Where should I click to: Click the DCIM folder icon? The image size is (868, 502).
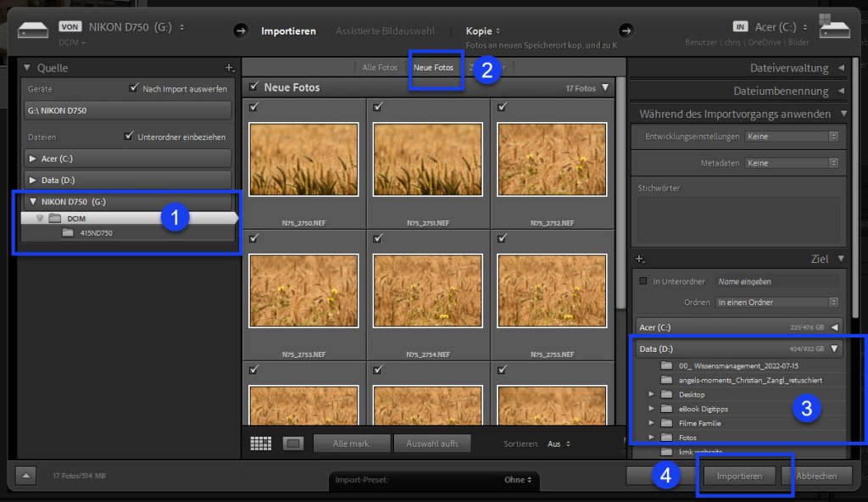[x=55, y=218]
